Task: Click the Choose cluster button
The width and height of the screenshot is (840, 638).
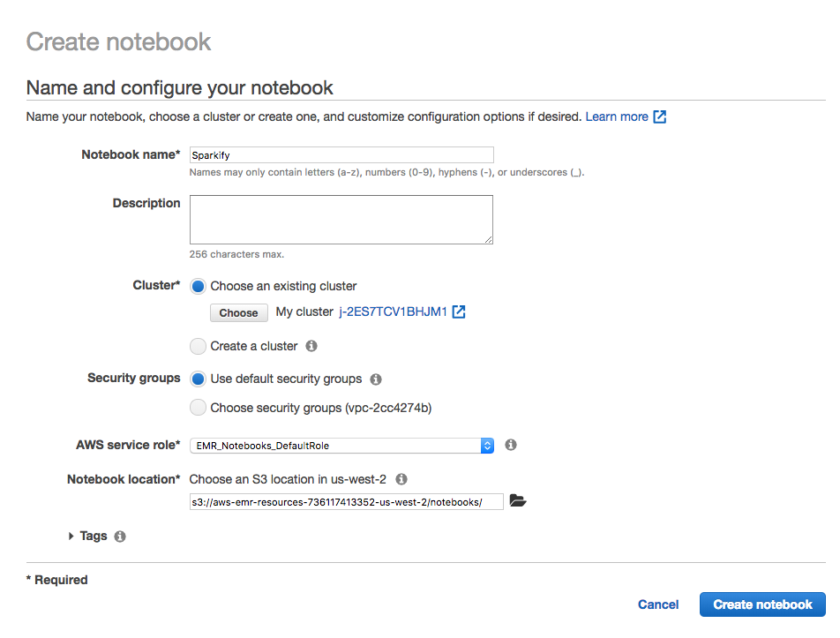Action: [x=238, y=312]
